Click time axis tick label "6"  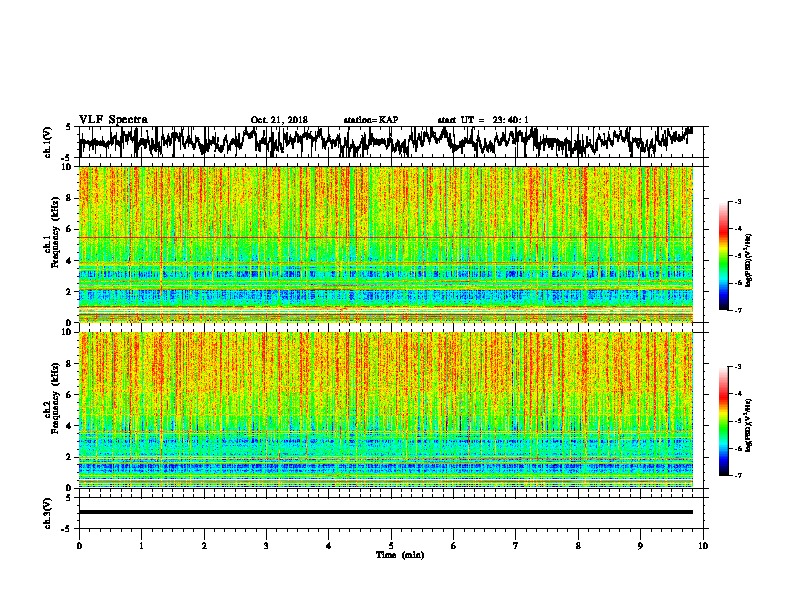tap(453, 546)
